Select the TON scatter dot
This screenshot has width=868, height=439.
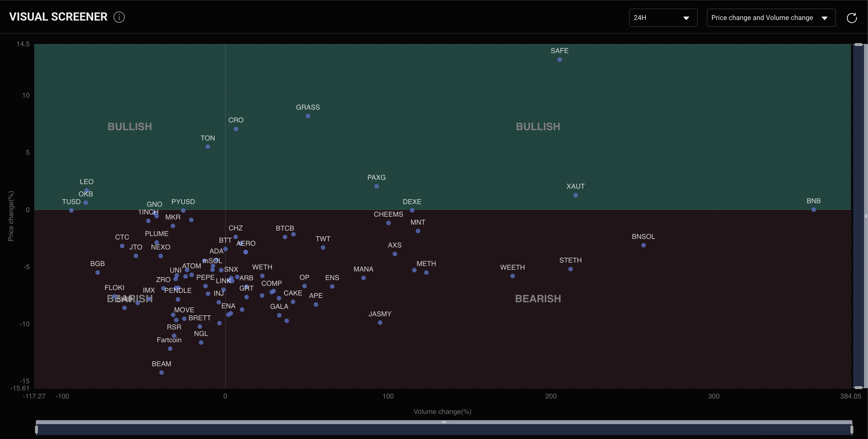click(207, 147)
